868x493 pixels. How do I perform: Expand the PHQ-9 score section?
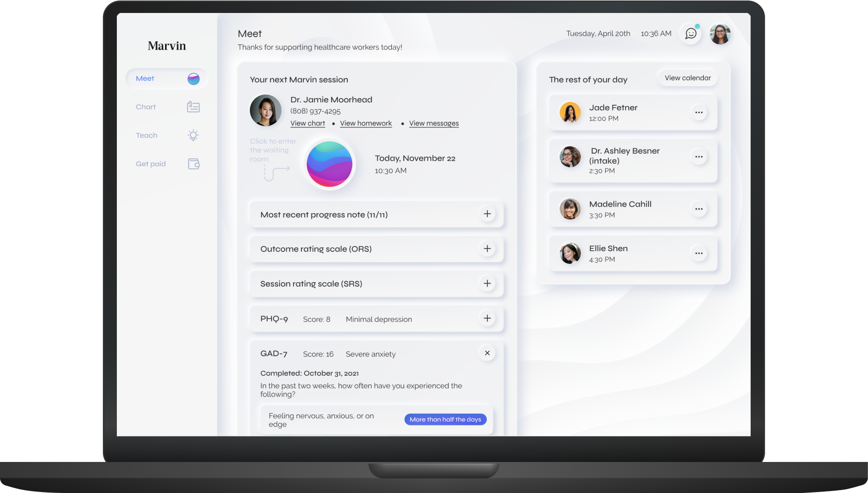[x=487, y=318]
